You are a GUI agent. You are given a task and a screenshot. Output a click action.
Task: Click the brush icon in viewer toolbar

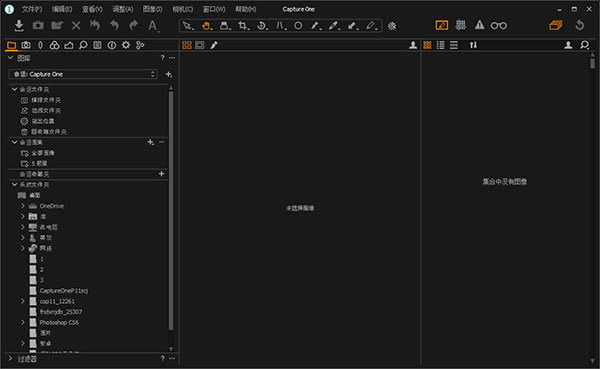pyautogui.click(x=214, y=45)
